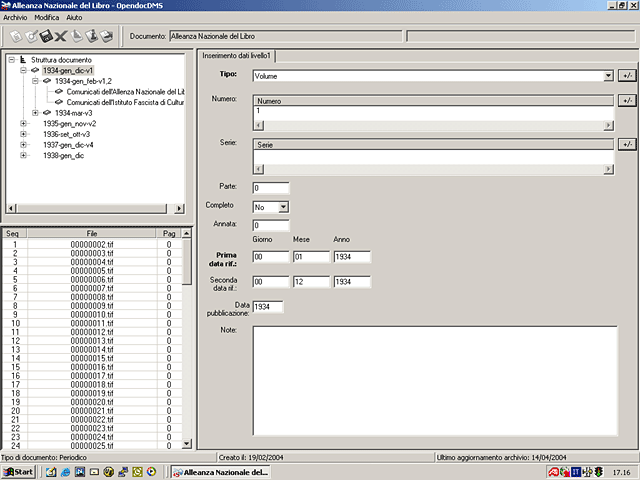This screenshot has width=640, height=480.
Task: Open the Completo No dropdown
Action: click(283, 207)
